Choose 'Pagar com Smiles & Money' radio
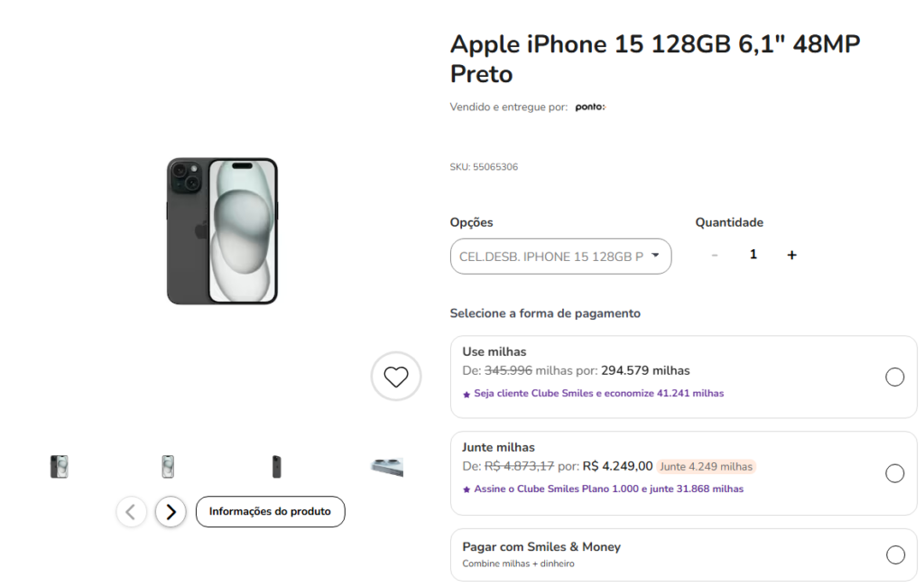This screenshot has width=924, height=587. (x=894, y=554)
